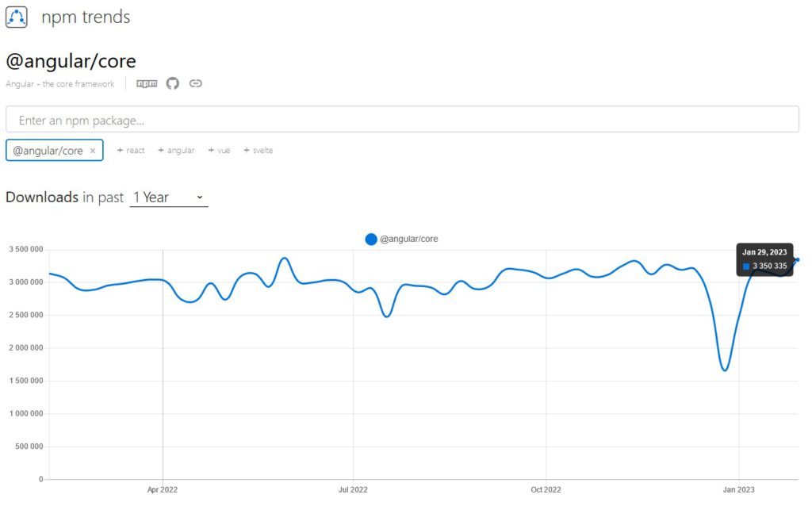Click the Jan 29, 2023 tooltip date
Image resolution: width=812 pixels, height=506 pixels.
764,252
